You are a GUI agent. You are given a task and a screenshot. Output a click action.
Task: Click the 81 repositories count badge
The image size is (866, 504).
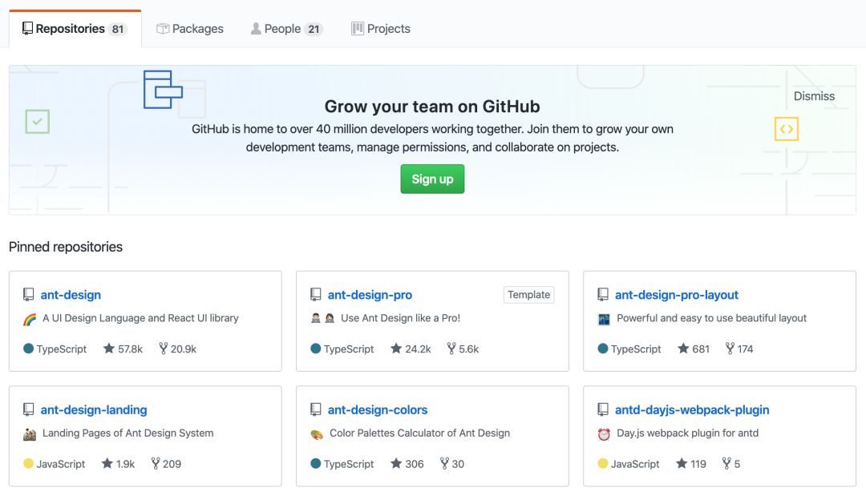click(118, 30)
